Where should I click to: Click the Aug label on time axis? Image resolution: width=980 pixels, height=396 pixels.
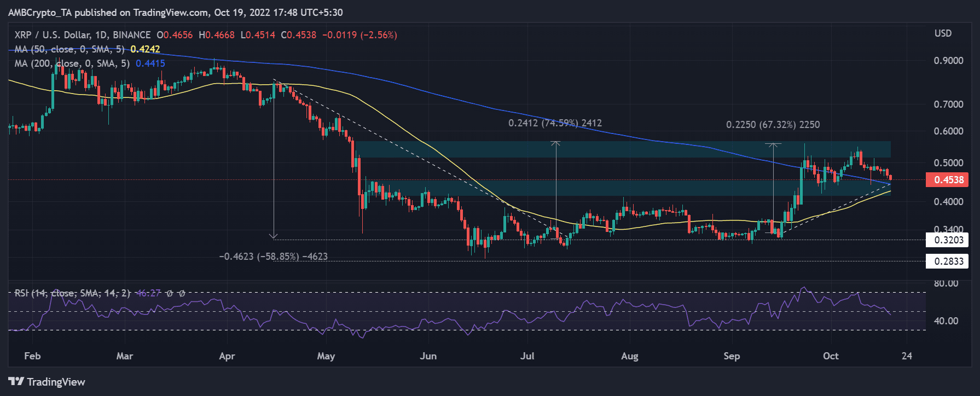tap(630, 356)
